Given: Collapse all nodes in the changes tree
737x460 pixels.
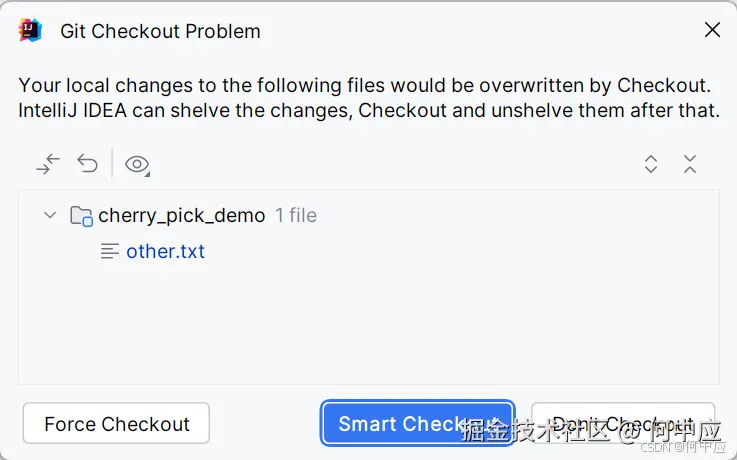Looking at the screenshot, I should click(690, 165).
